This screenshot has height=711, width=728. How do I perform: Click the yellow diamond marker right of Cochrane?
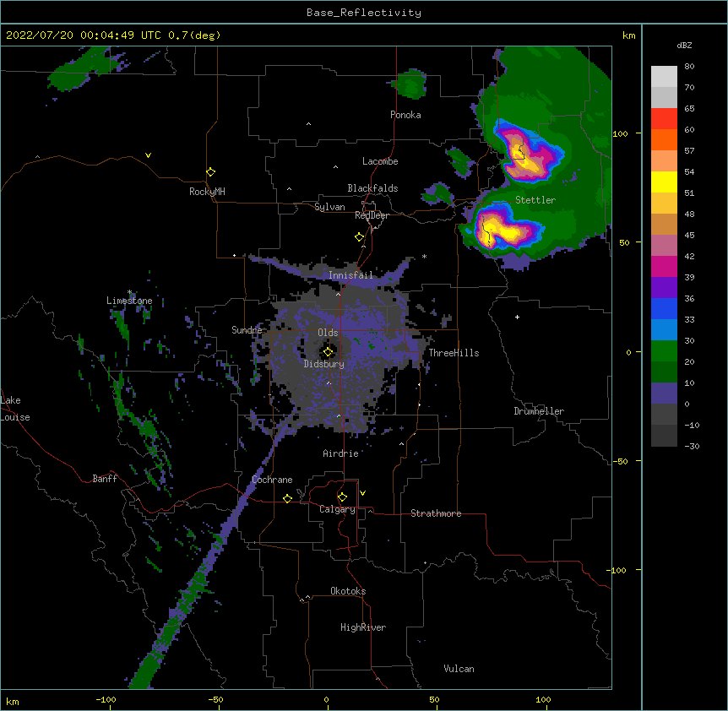(x=287, y=498)
